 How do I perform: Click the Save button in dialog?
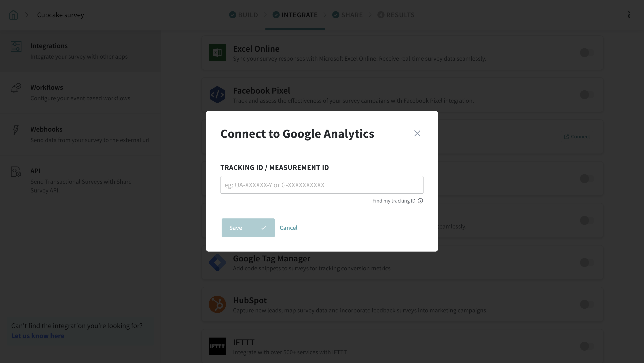248,228
